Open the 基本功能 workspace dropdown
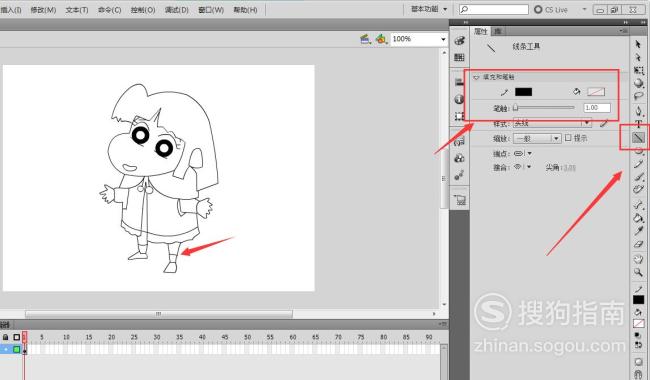This screenshot has width=650, height=380. tap(429, 9)
